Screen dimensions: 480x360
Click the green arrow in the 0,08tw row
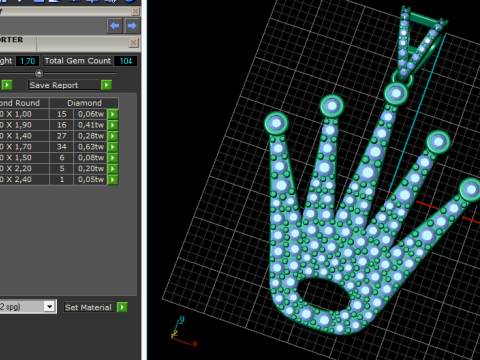[x=113, y=158]
